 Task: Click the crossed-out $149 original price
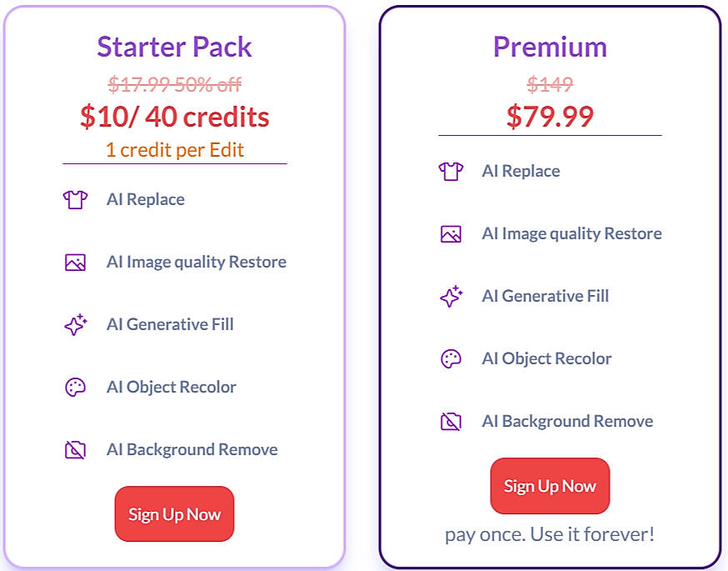pyautogui.click(x=550, y=84)
